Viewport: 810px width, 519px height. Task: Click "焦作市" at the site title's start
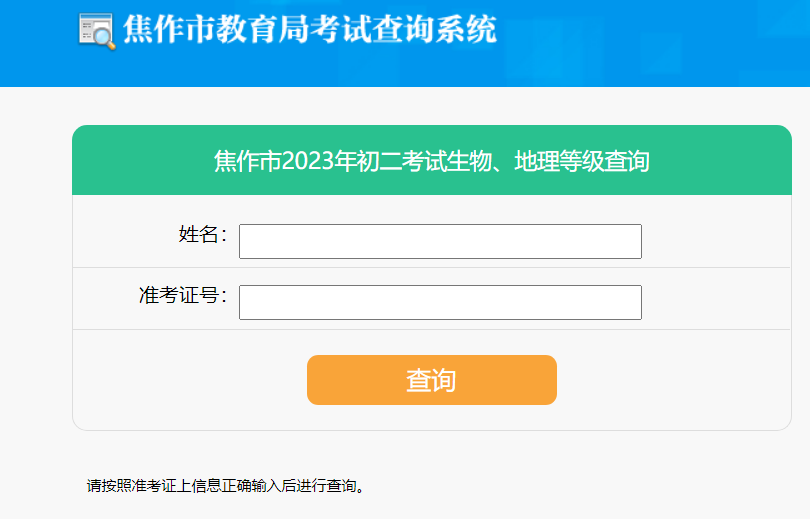tap(170, 30)
